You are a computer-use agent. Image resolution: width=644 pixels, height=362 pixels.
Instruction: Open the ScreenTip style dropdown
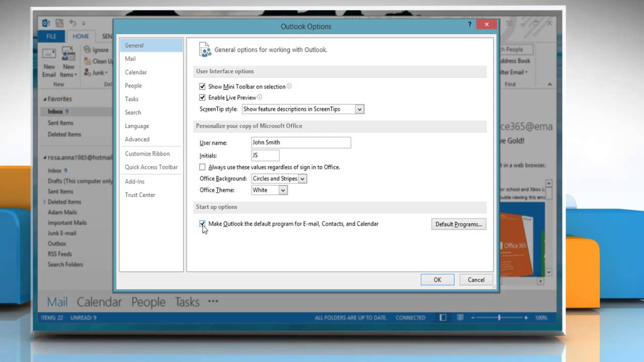coord(359,109)
